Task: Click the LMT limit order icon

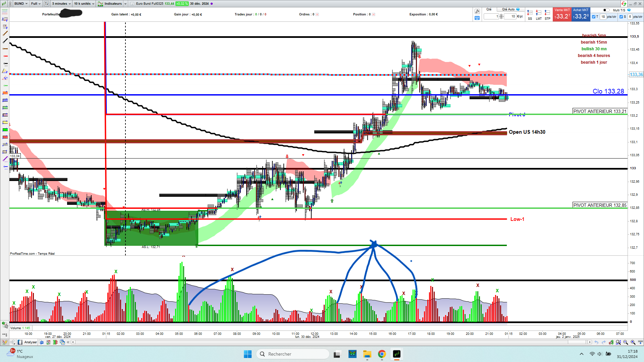Action: (538, 13)
